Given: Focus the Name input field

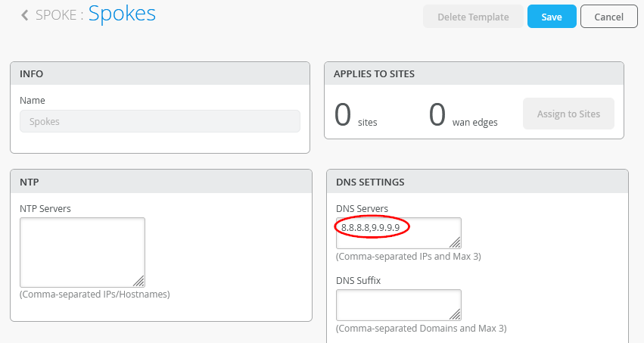Looking at the screenshot, I should point(160,121).
